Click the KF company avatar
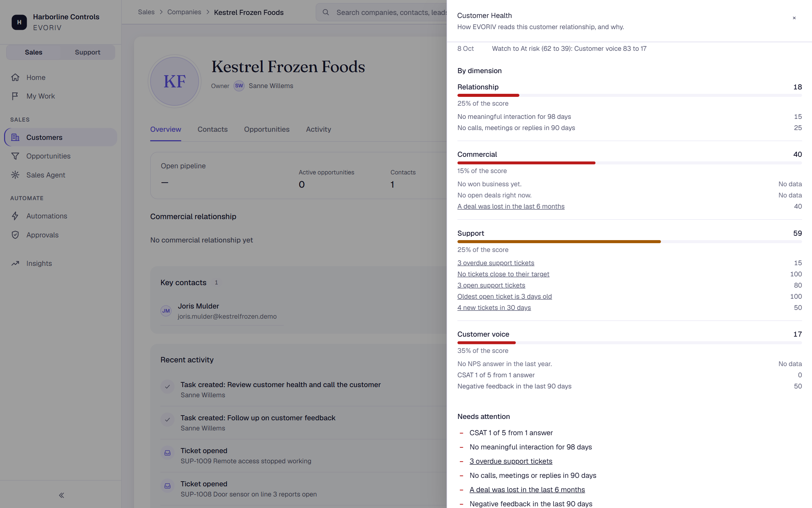Viewport: 812px width, 508px height. [x=175, y=81]
